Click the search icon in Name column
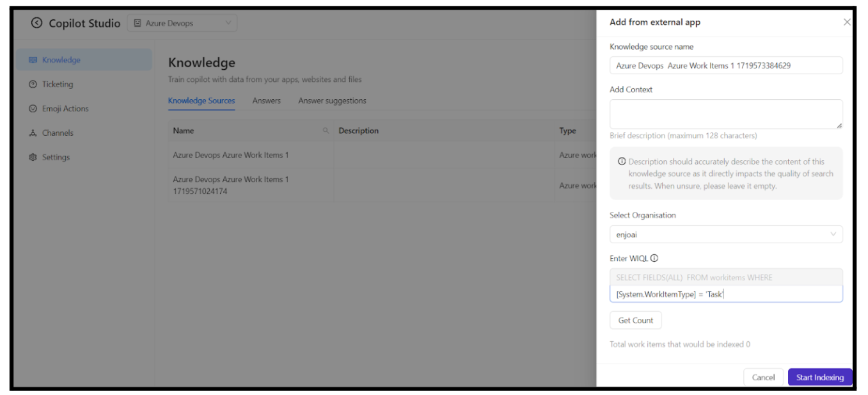This screenshot has width=868, height=395. pos(326,131)
